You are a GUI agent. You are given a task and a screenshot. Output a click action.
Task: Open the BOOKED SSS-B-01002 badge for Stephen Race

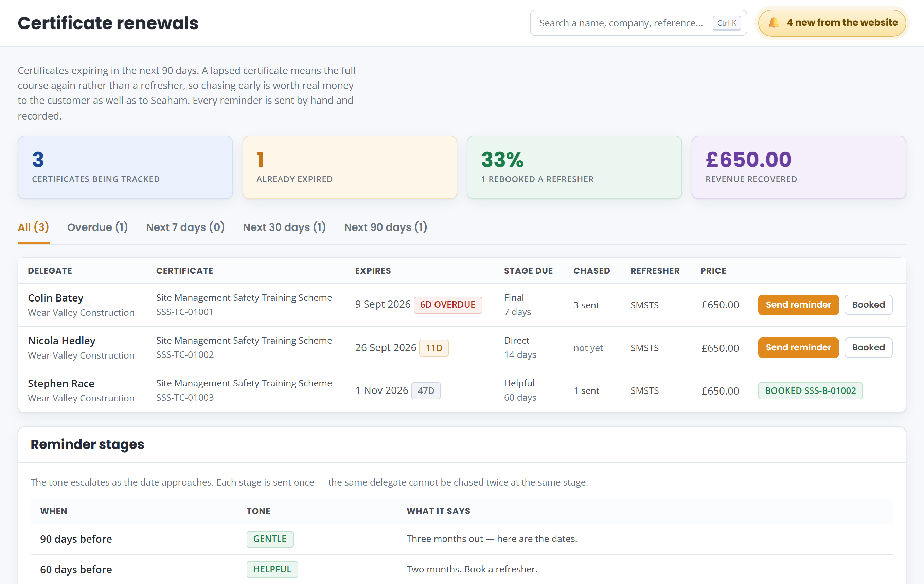[811, 391]
